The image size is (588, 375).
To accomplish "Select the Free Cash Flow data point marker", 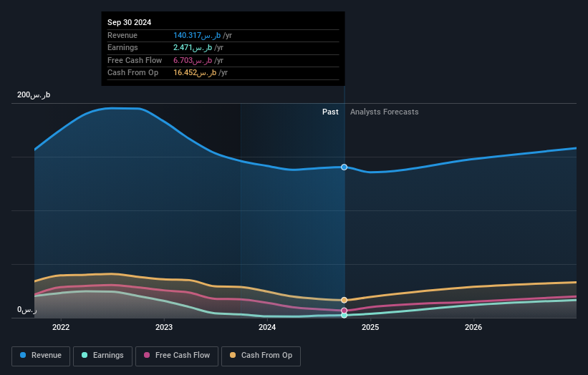I will tap(344, 311).
